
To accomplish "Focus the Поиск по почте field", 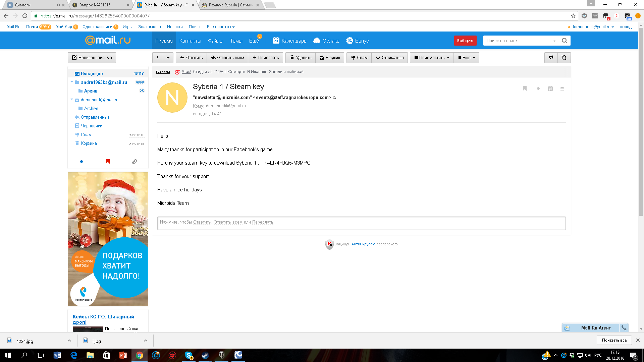I will click(x=517, y=41).
